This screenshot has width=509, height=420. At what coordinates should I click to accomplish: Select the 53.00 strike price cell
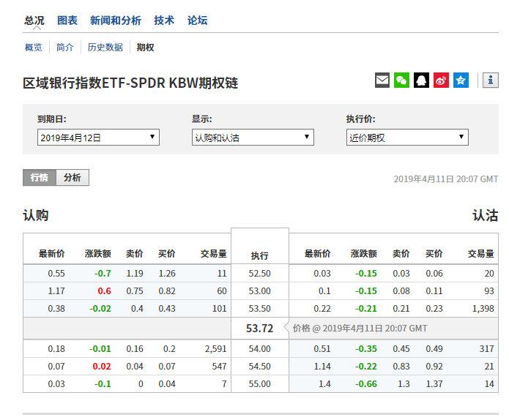click(260, 291)
